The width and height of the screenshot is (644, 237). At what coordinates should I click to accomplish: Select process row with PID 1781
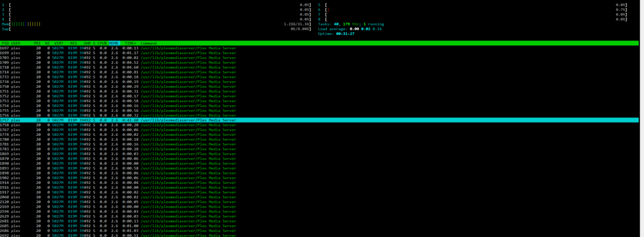click(320, 144)
